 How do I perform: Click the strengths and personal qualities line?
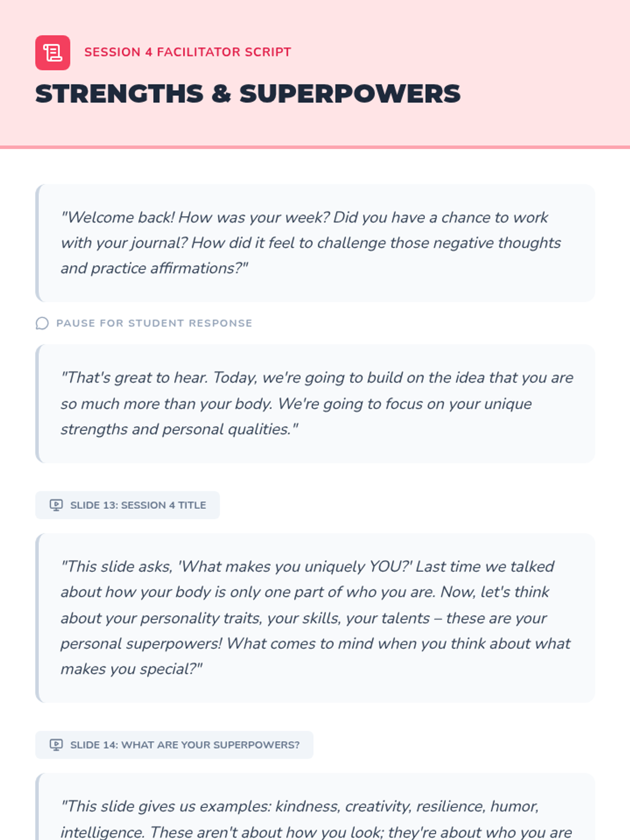point(180,429)
